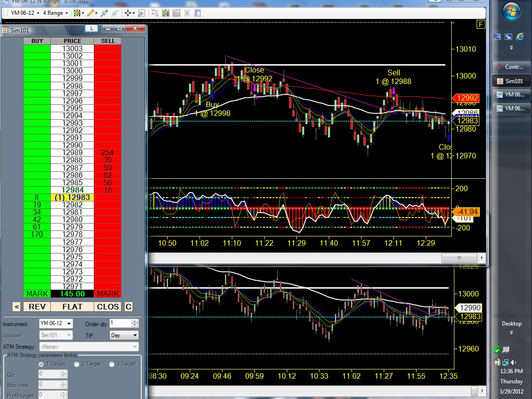Click the REV button
Viewport: 532px width, 399px height.
pos(36,307)
